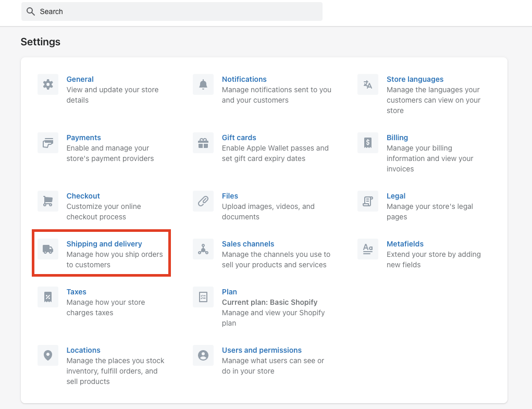This screenshot has height=409, width=532.
Task: Click the Gift cards present icon
Action: pos(203,143)
